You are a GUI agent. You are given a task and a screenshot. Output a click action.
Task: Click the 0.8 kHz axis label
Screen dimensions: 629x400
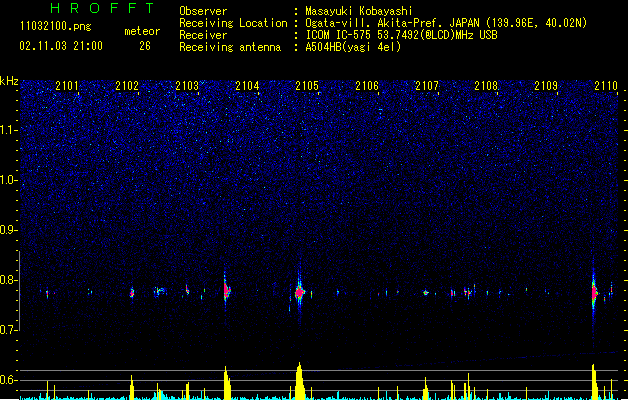pyautogui.click(x=9, y=280)
